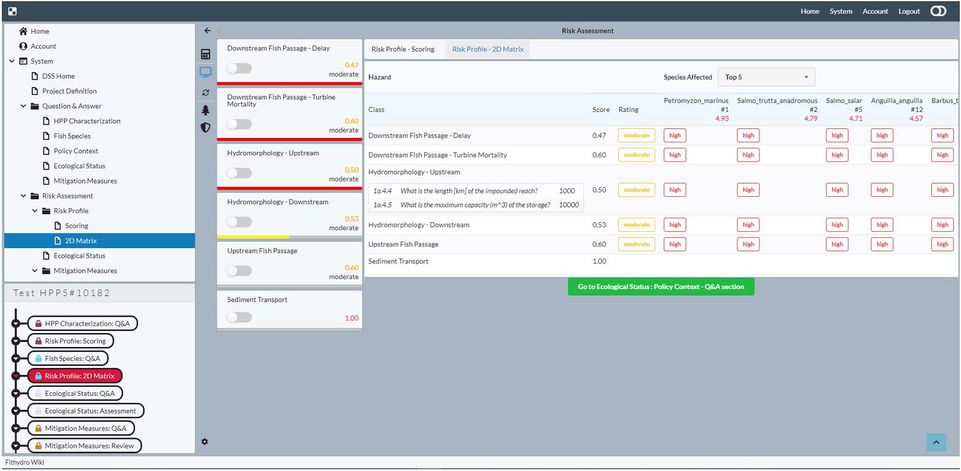The image size is (961, 471).
Task: Click Petromyzon_marinus high badge in Downstream Fish Passage - Delay row
Action: [675, 135]
